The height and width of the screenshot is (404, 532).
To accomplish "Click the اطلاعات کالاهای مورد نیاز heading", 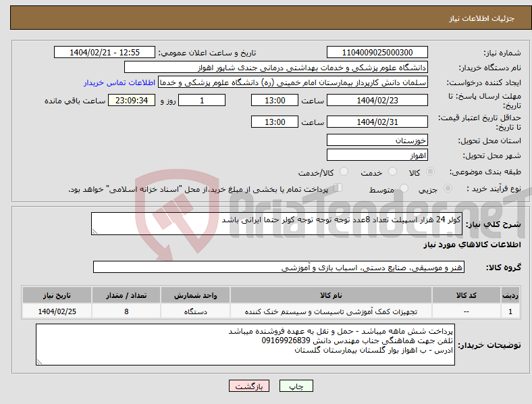I will click(x=472, y=245).
